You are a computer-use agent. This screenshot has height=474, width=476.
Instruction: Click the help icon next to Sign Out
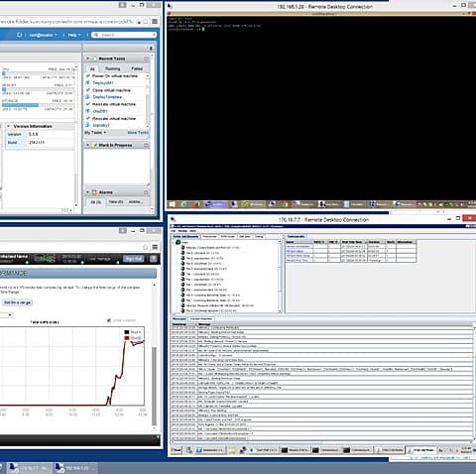153,259
